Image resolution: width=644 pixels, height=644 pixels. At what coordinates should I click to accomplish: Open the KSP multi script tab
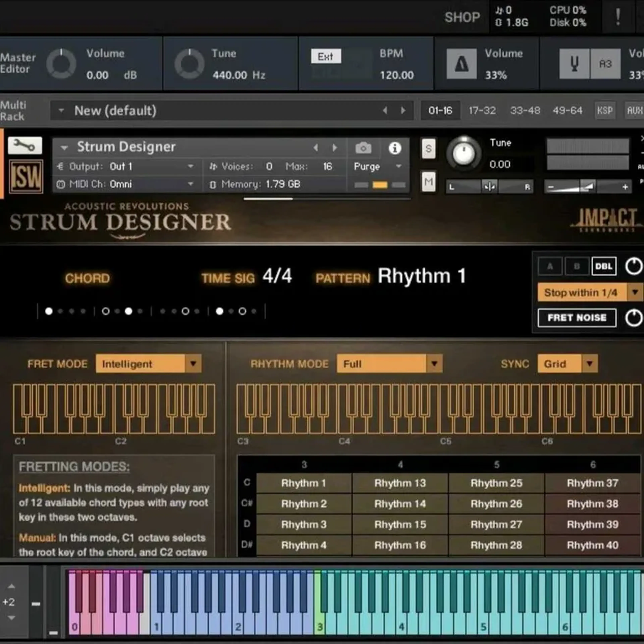tap(605, 110)
